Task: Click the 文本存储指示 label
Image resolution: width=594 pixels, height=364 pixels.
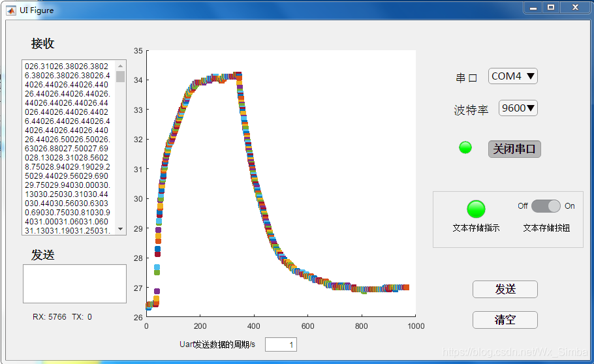Action: (476, 228)
